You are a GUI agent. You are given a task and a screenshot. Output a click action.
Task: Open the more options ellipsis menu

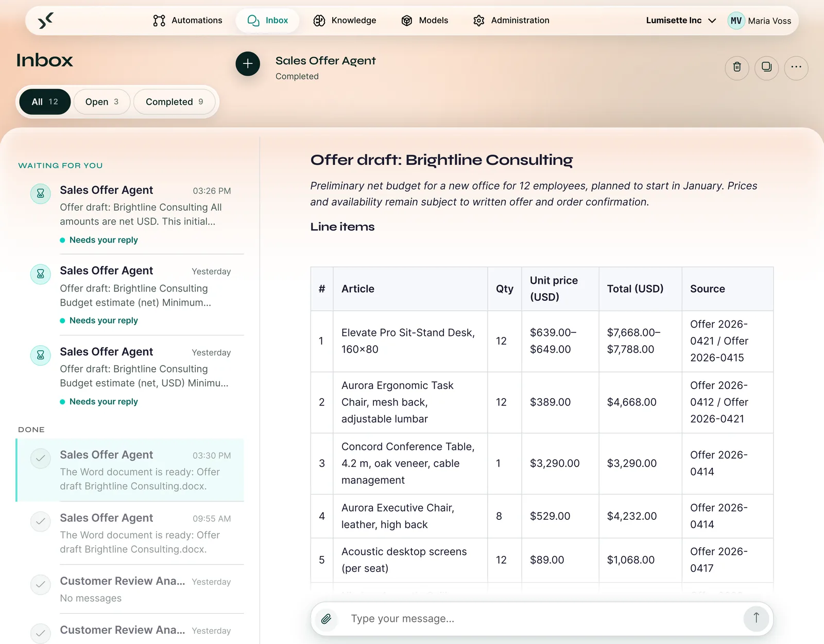point(796,67)
